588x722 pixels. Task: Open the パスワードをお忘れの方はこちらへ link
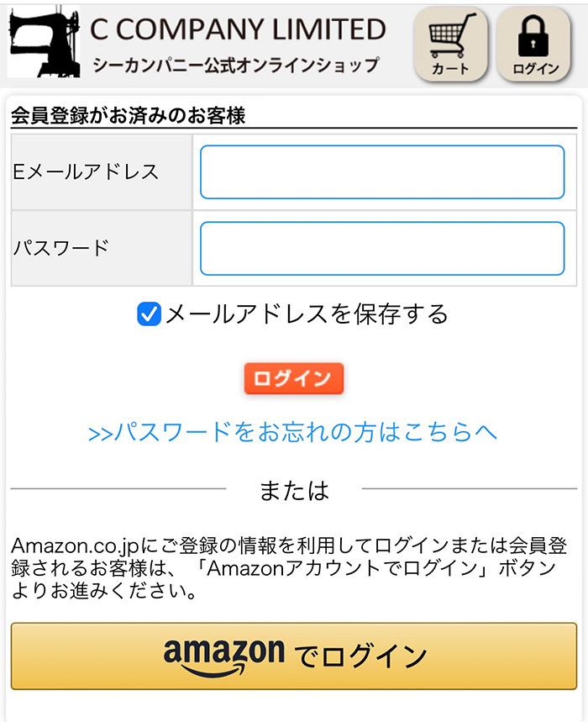(x=292, y=432)
